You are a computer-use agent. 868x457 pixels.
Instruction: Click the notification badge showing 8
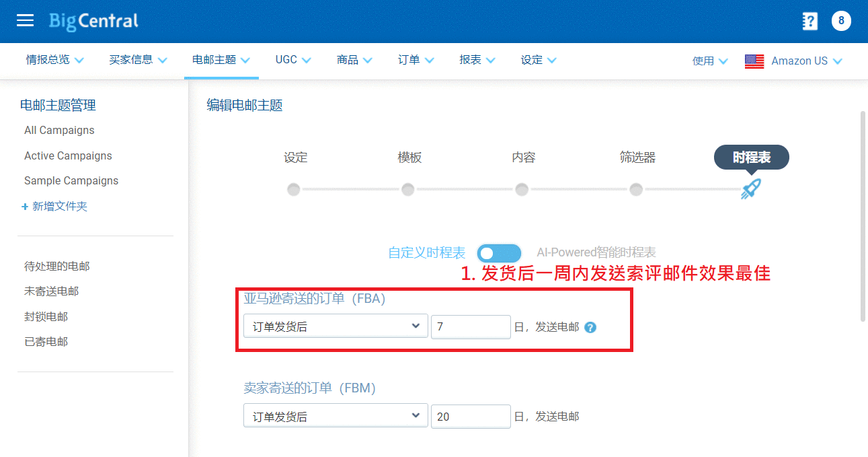click(841, 21)
